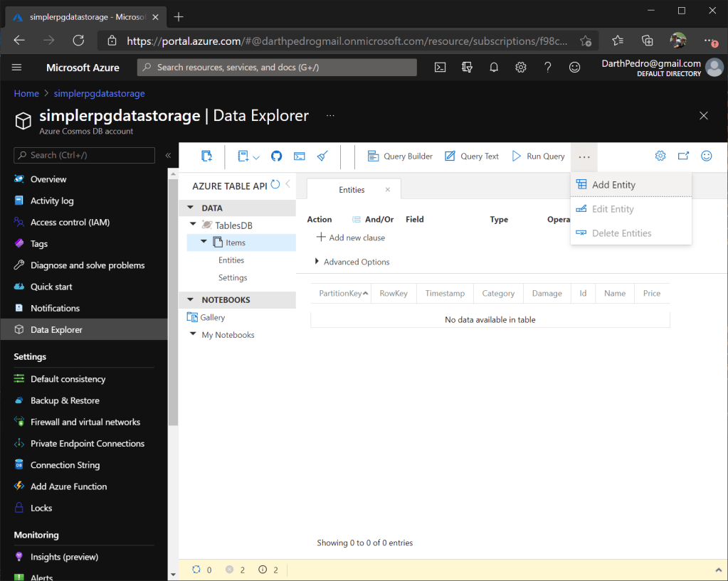The width and height of the screenshot is (728, 581).
Task: Open Data Explorer in full screen icon
Action: 684,156
